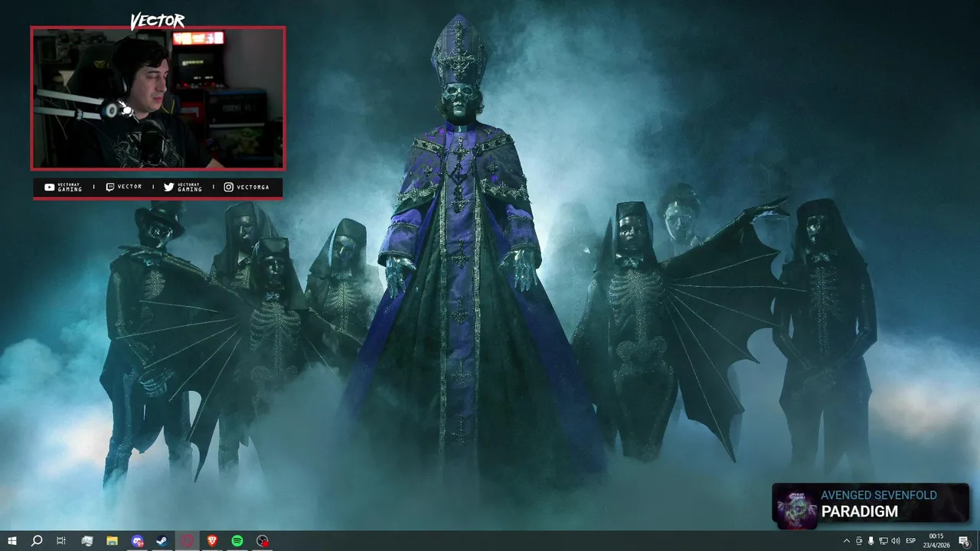This screenshot has width=980, height=551.
Task: Click the Meet Now camera tray icon
Action: [x=858, y=541]
